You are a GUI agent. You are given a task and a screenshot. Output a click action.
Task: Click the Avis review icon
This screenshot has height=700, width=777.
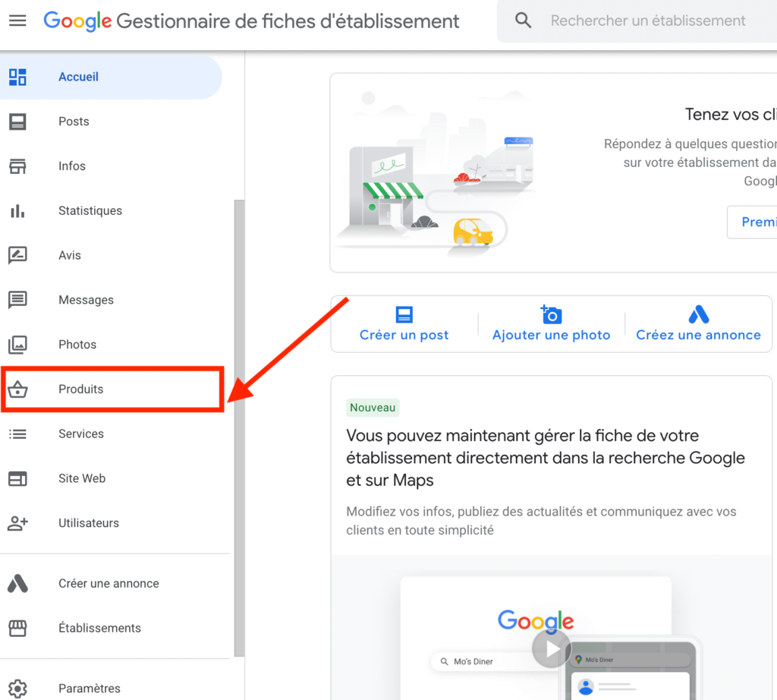18,255
